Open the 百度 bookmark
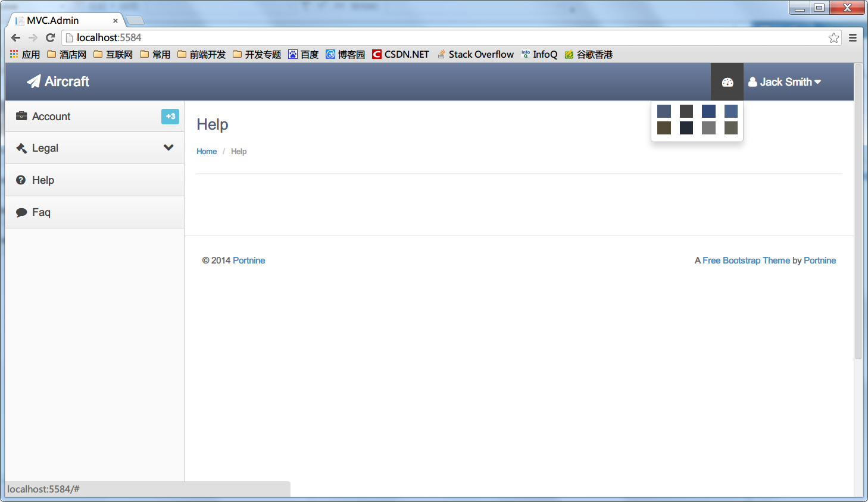 pyautogui.click(x=304, y=54)
